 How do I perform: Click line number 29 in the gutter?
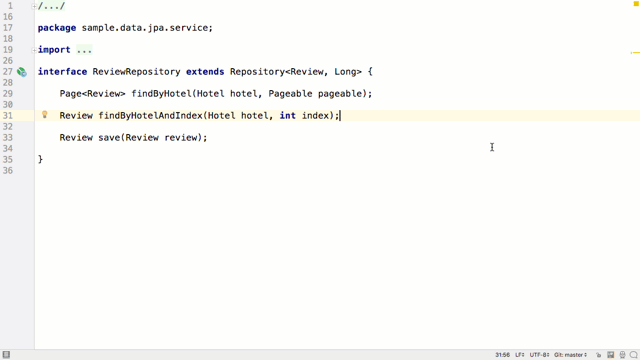click(8, 93)
